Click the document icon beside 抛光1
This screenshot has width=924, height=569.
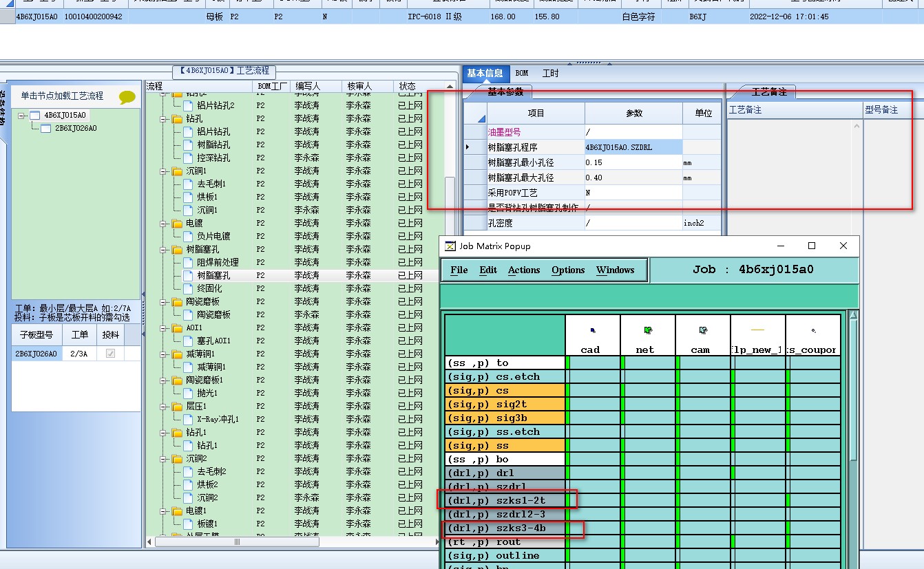coord(188,394)
